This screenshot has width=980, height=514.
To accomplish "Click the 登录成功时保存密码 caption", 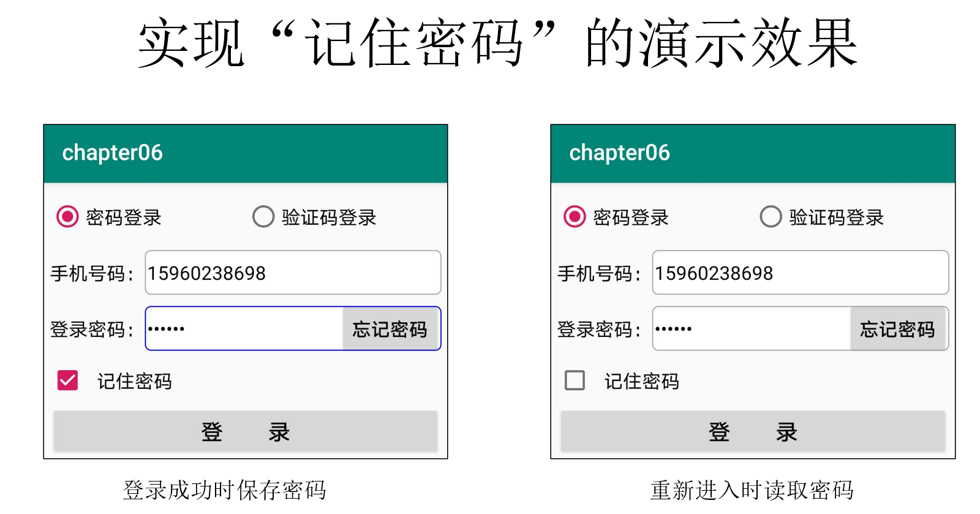I will (224, 490).
